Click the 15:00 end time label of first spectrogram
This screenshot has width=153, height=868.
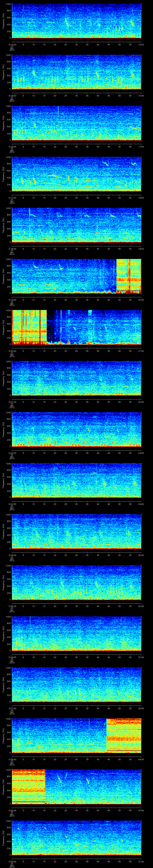point(141,44)
